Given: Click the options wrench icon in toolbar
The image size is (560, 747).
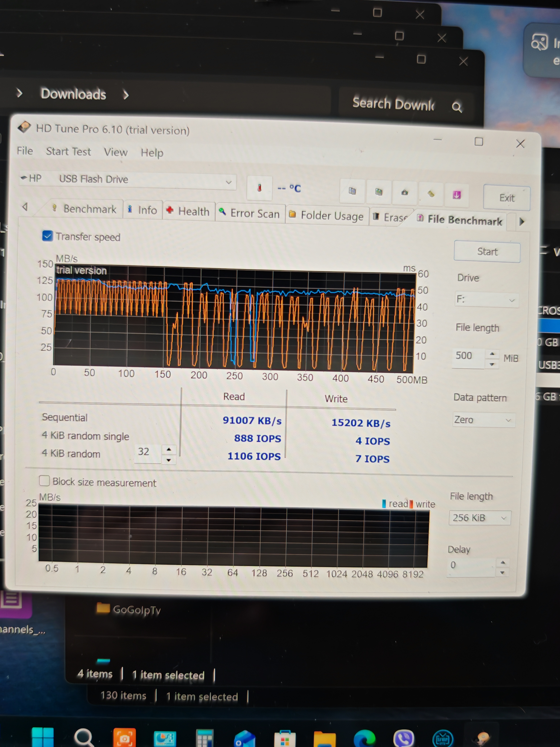Looking at the screenshot, I should (x=431, y=194).
